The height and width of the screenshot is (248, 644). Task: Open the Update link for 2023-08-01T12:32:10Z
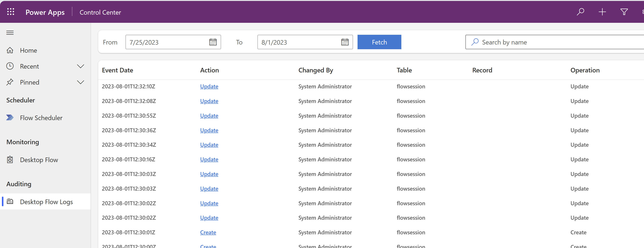pos(209,86)
